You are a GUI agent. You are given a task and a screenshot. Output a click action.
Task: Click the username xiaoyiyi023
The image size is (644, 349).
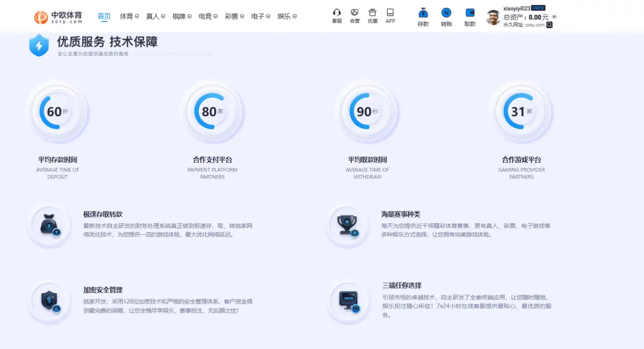click(517, 8)
